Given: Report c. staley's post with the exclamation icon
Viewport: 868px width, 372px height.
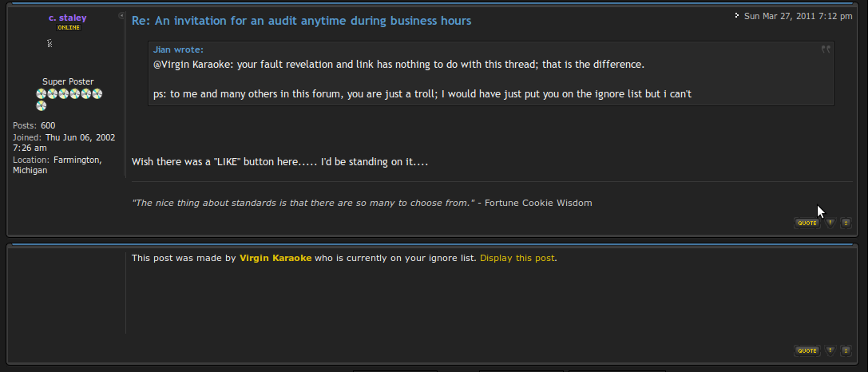Looking at the screenshot, I should [830, 223].
